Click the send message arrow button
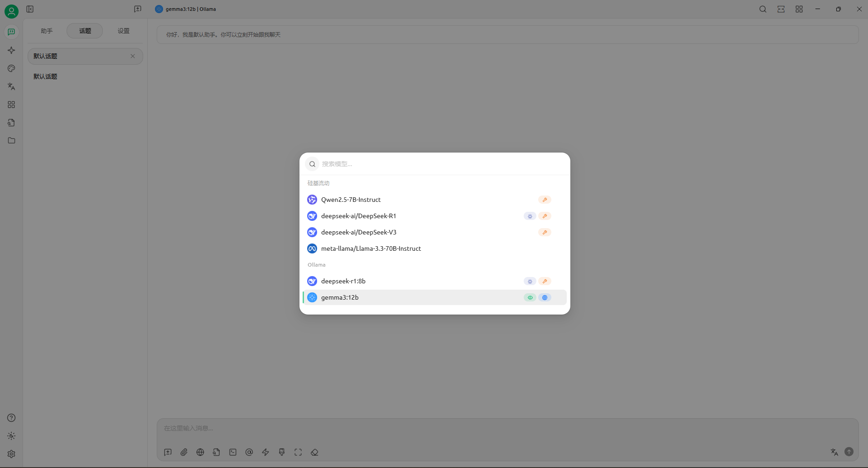Viewport: 868px width, 468px height. pyautogui.click(x=849, y=452)
